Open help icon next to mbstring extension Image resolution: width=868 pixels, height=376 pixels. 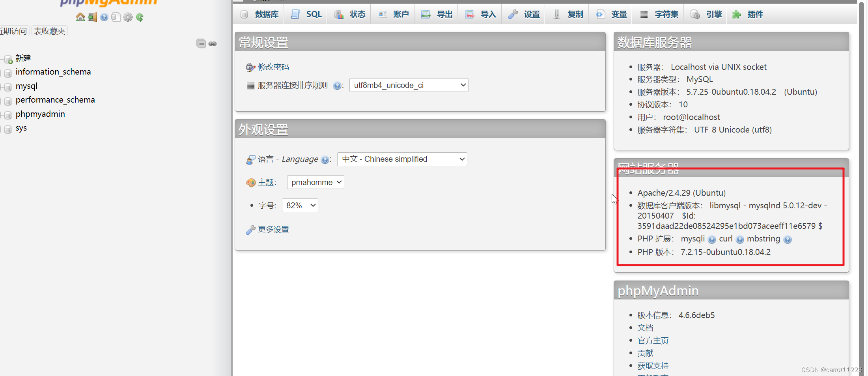coord(788,239)
